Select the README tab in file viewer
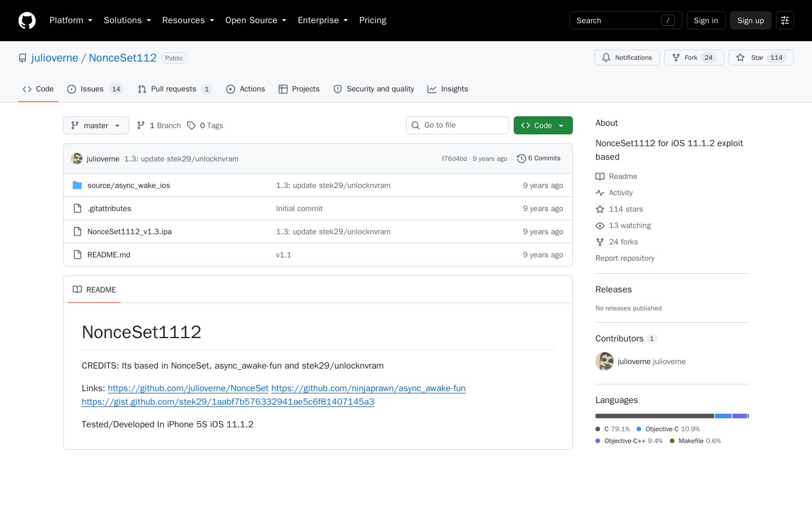The width and height of the screenshot is (812, 508). point(94,290)
